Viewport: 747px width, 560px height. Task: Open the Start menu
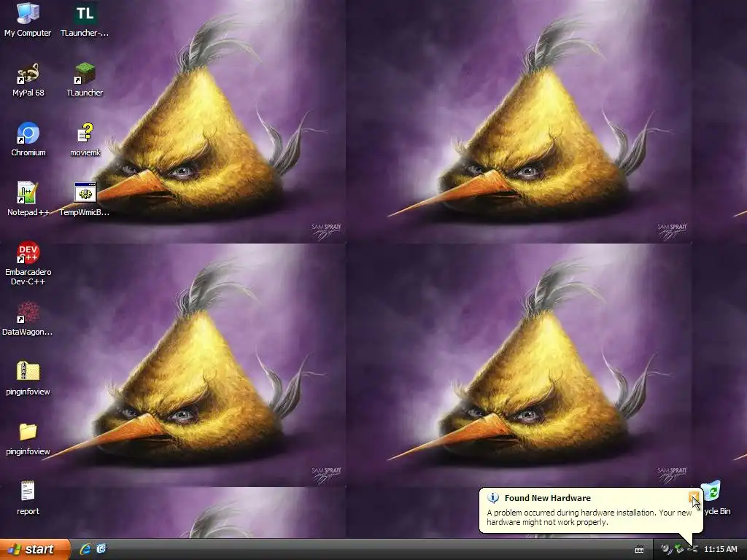point(35,549)
